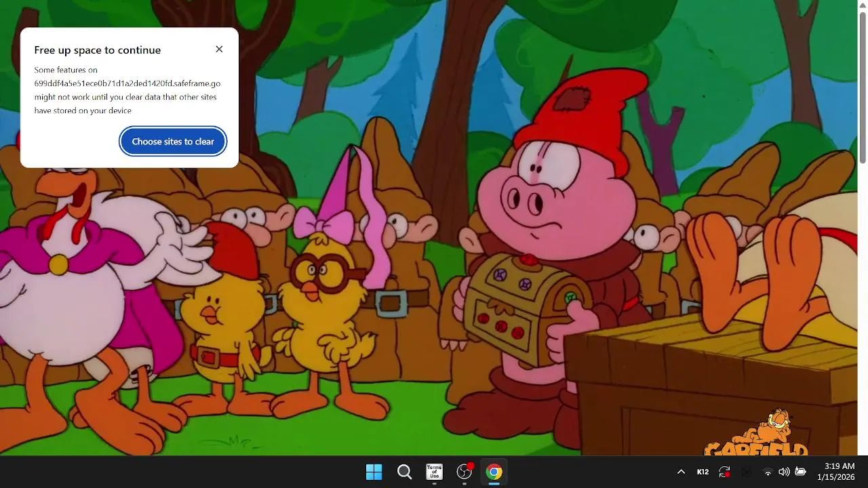868x488 pixels.
Task: Open OBS Studio from the taskbar
Action: click(x=465, y=472)
